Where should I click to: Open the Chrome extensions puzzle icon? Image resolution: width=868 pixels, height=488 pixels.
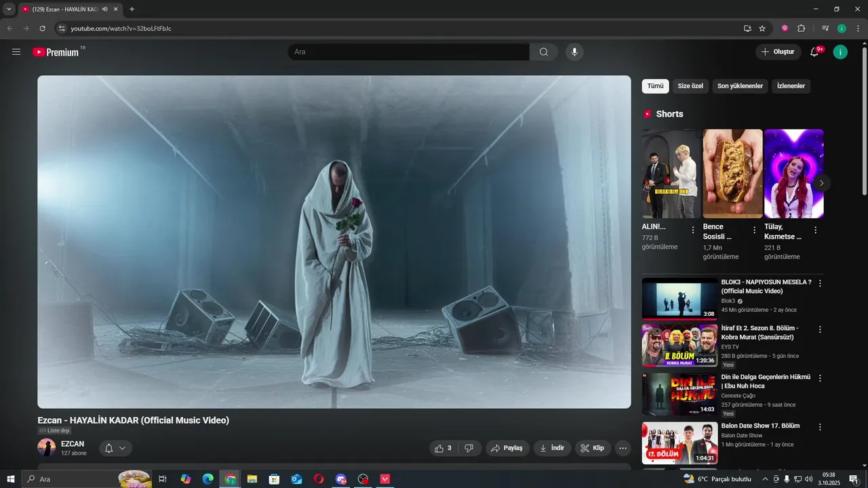[801, 28]
